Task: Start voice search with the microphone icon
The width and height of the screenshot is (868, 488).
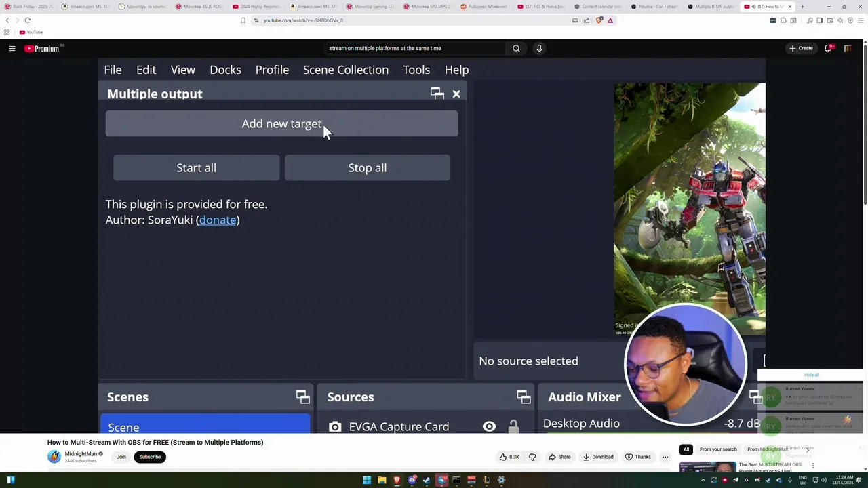Action: pos(539,48)
